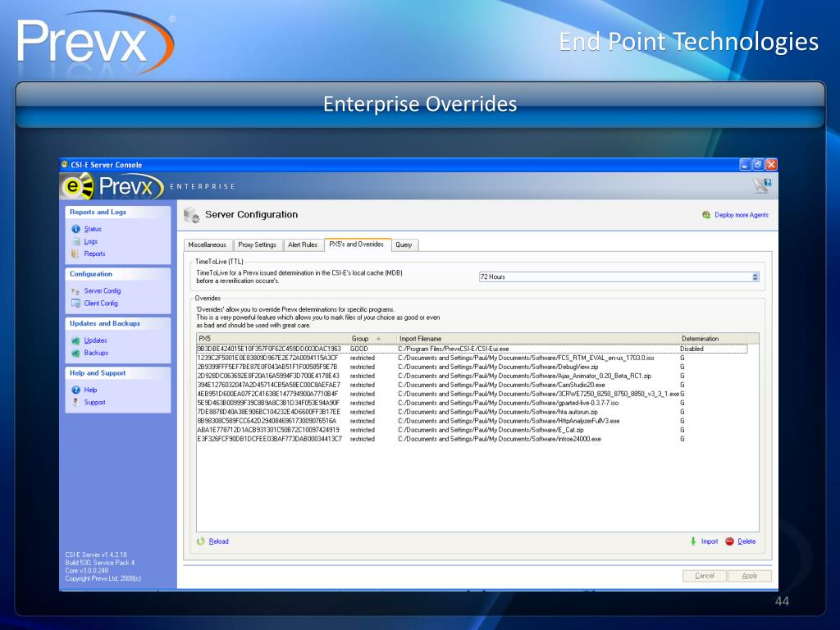Open the Reports link
This screenshot has width=840, height=630.
95,254
